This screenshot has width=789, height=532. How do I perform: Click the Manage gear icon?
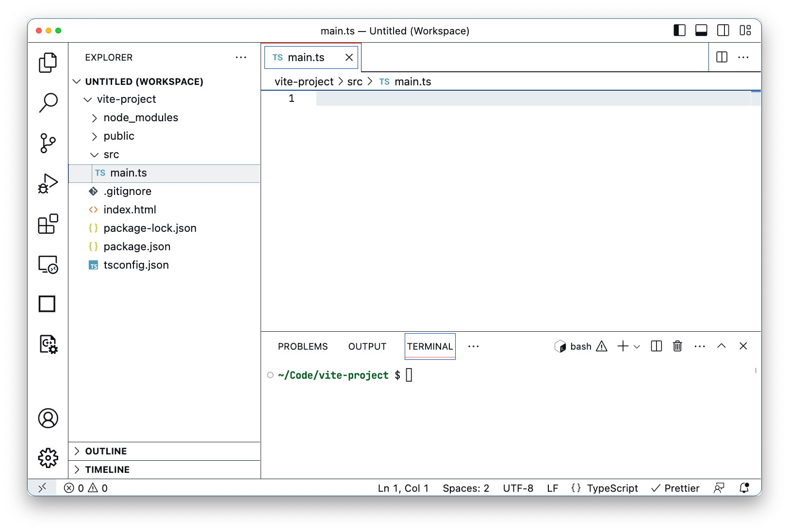(48, 458)
